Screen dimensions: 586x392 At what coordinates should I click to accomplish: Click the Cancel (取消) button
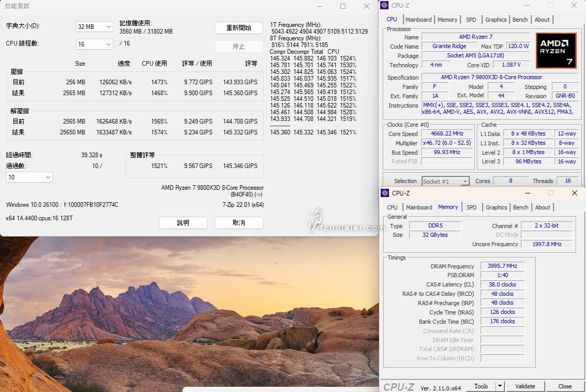pos(239,223)
